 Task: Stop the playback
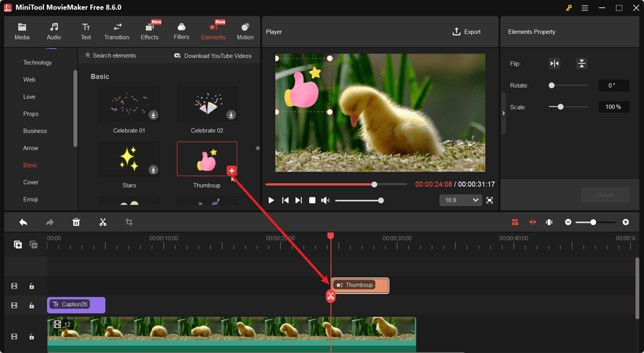[x=312, y=200]
